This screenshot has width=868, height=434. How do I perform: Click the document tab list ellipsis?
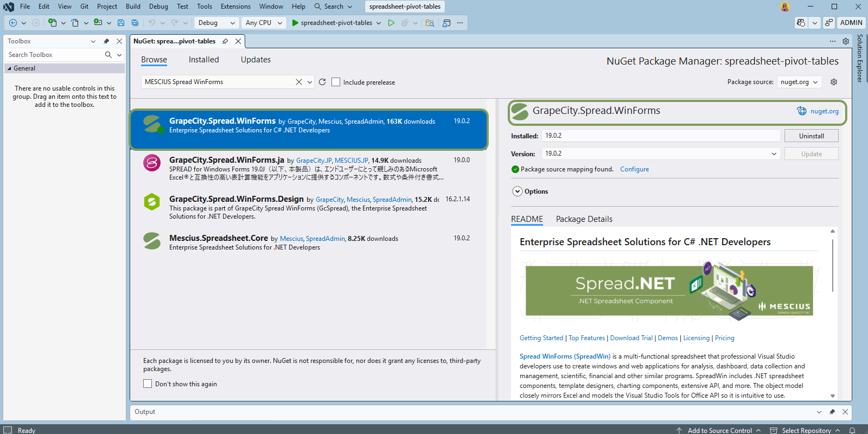pos(833,41)
